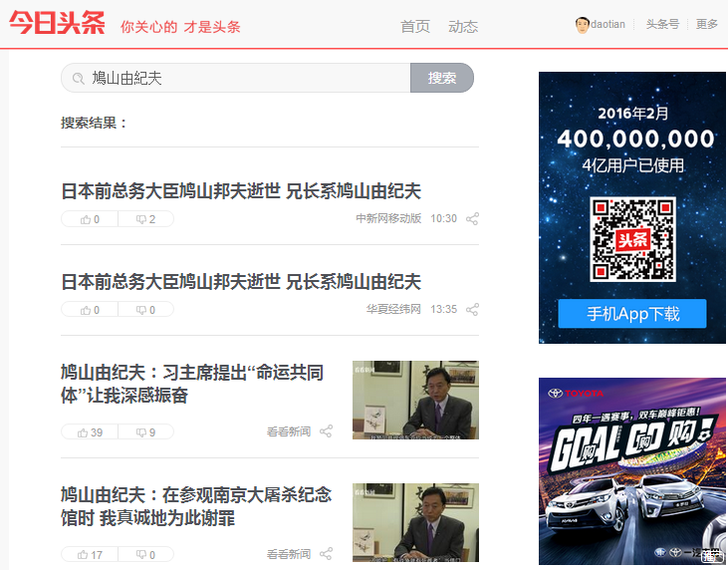
Task: Open the thumbnail of the 命运共同体 article
Action: (415, 400)
